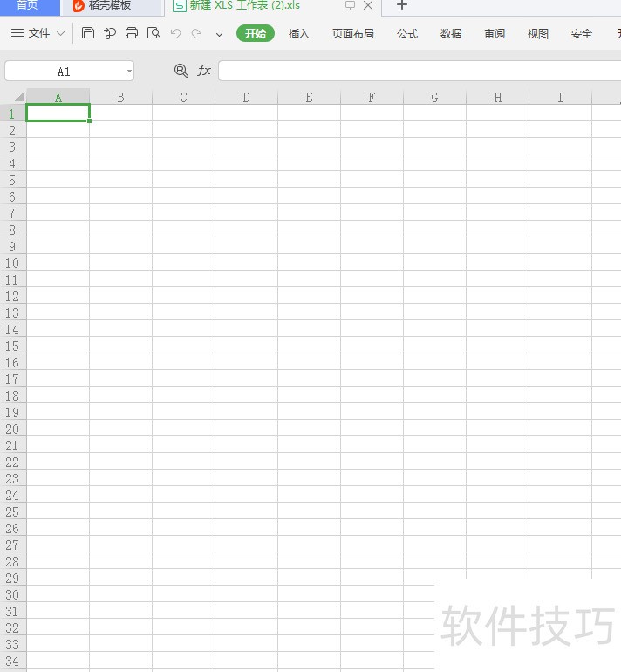Click cell E12
Image resolution: width=621 pixels, height=672 pixels.
click(x=309, y=296)
